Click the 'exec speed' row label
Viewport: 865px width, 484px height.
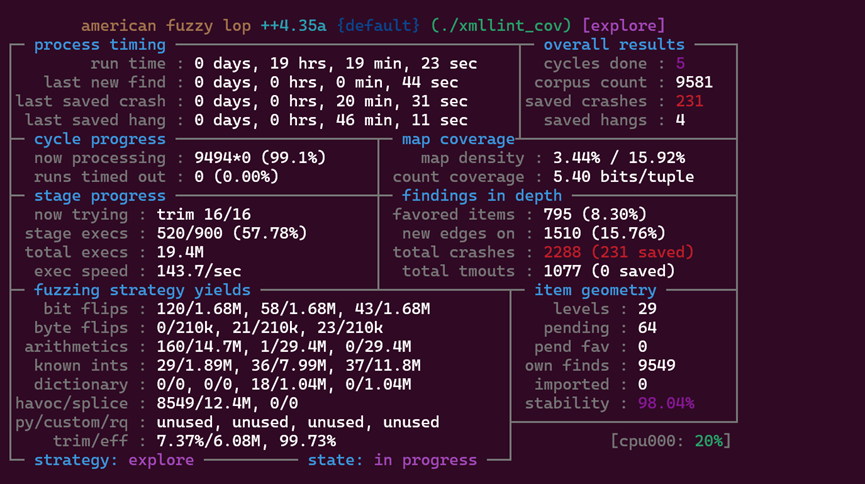pyautogui.click(x=81, y=271)
